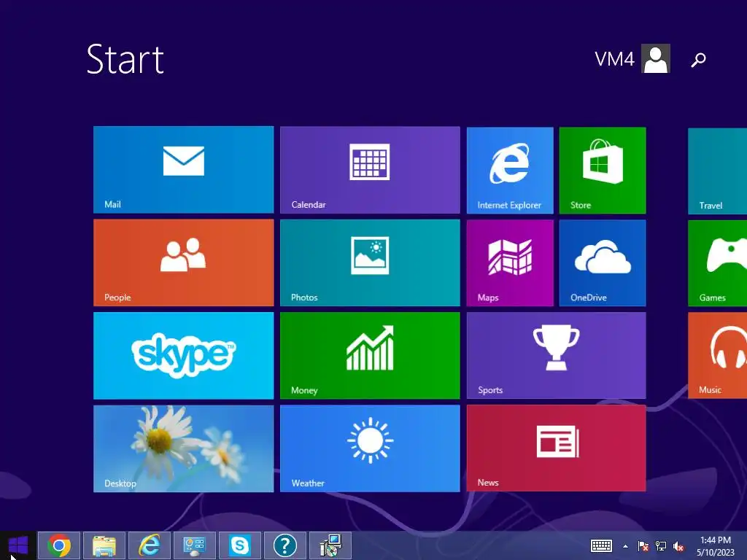Open the clock showing 1:44 PM

[x=716, y=546]
